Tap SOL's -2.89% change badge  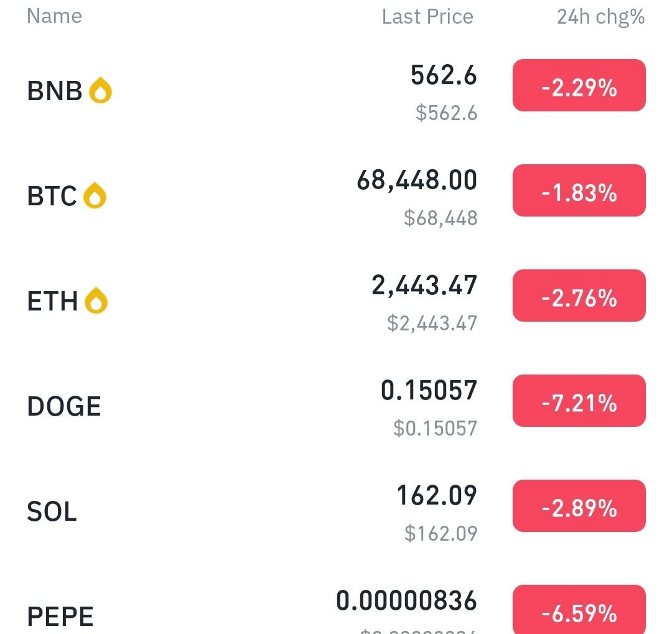point(579,506)
